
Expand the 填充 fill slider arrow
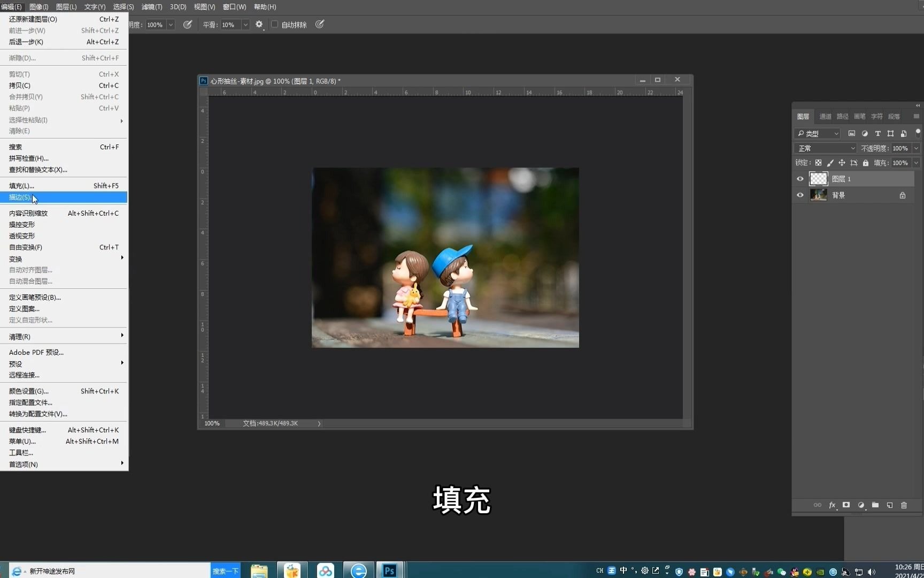(916, 163)
